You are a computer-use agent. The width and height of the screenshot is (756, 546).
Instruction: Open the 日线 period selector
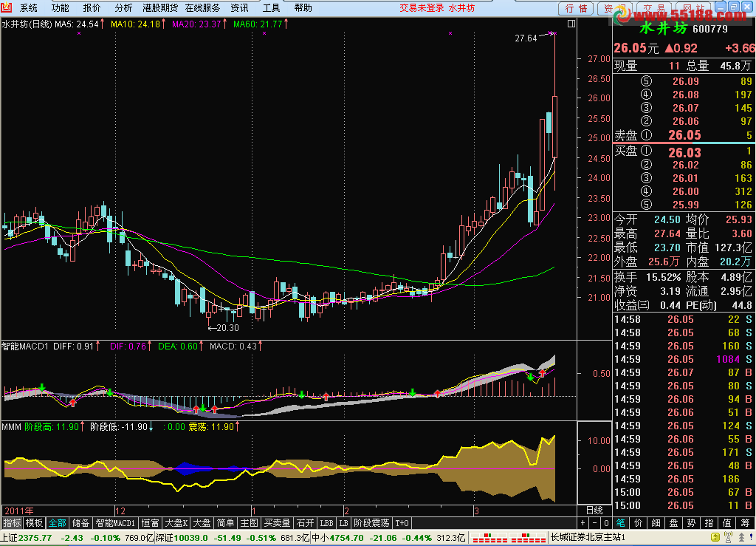(x=594, y=511)
